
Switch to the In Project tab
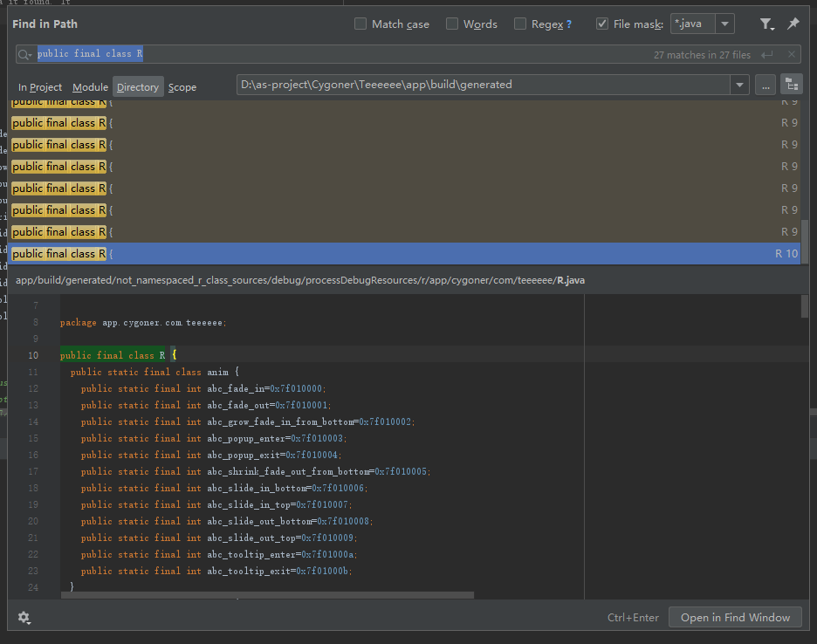[x=39, y=86]
